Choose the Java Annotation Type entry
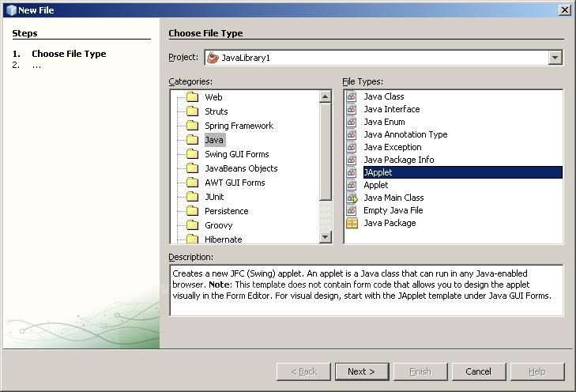The image size is (576, 392). (x=405, y=134)
